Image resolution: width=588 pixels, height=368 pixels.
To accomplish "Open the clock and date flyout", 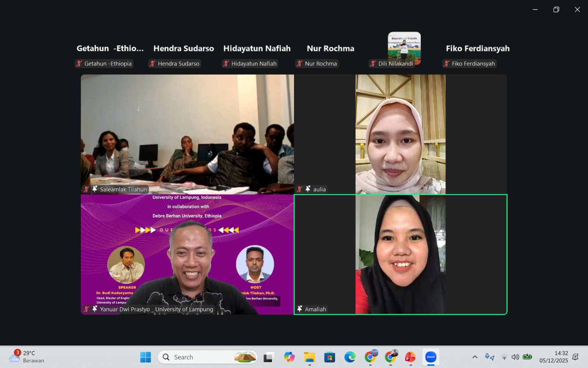I will pos(553,357).
